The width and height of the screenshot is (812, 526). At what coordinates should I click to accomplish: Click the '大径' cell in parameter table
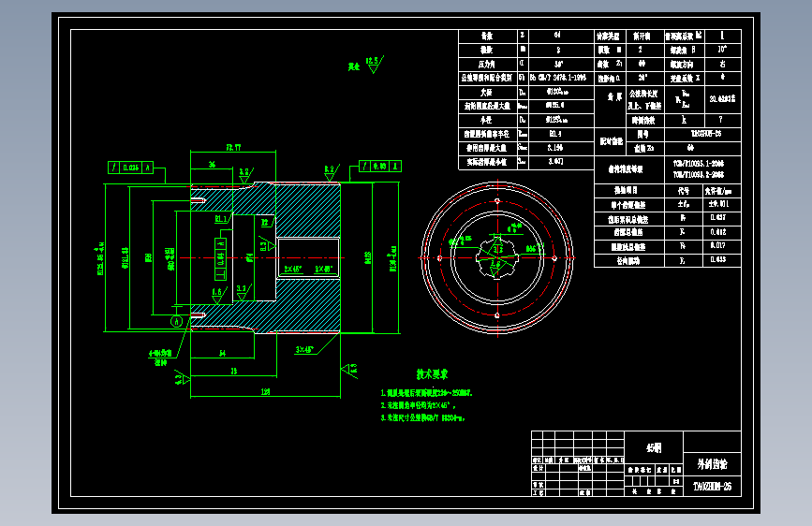488,92
